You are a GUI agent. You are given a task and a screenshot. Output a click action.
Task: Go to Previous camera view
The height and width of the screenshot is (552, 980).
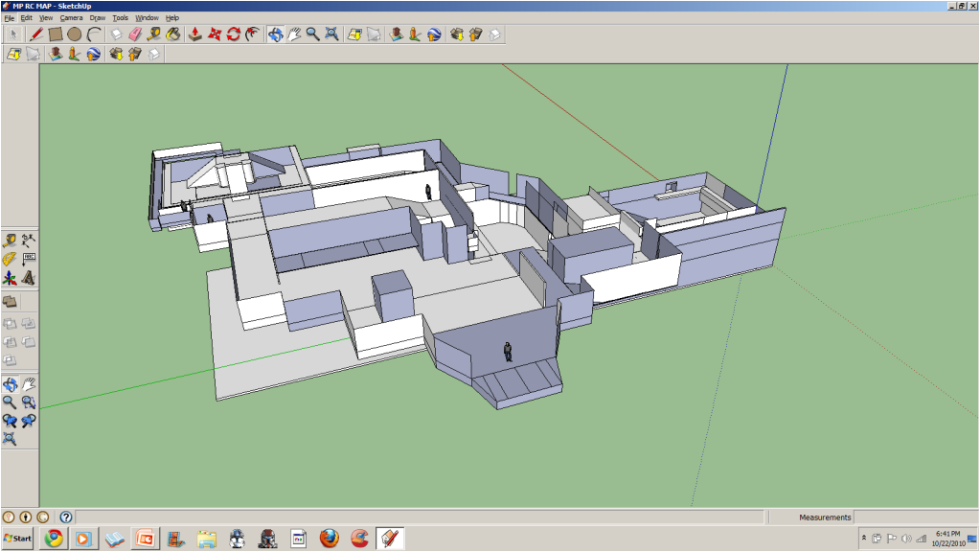pyautogui.click(x=10, y=421)
